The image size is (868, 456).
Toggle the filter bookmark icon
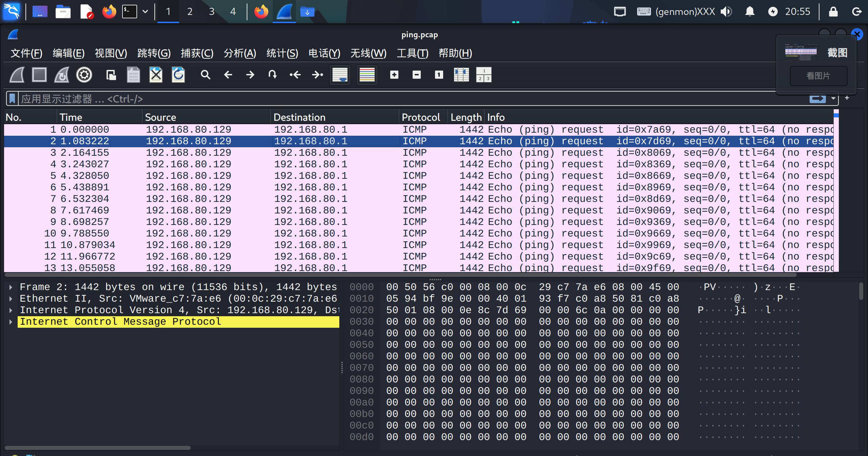[12, 99]
